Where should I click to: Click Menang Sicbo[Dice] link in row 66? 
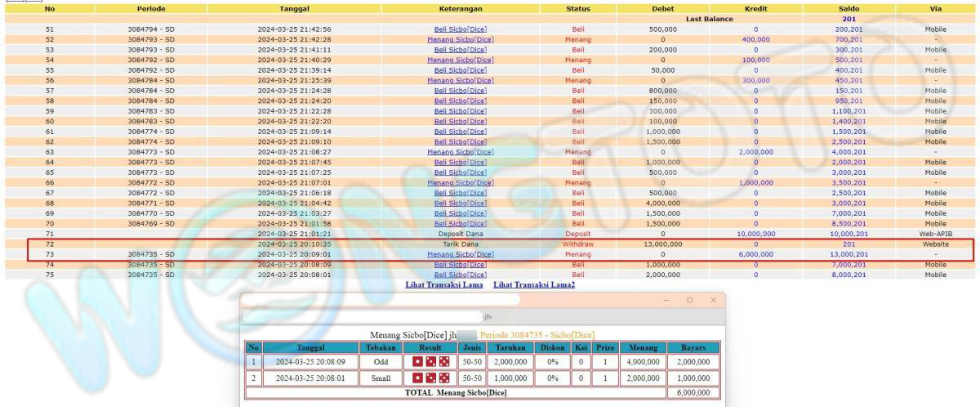460,182
